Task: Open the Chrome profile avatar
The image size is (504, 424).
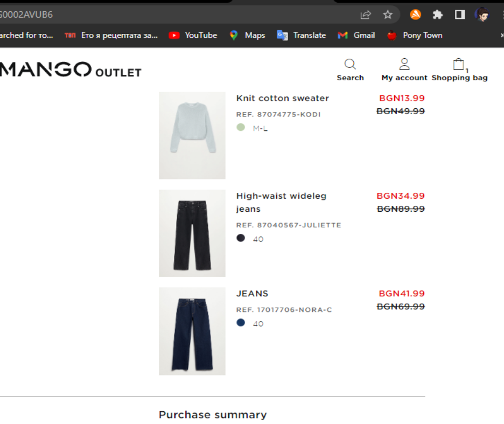Action: click(482, 15)
